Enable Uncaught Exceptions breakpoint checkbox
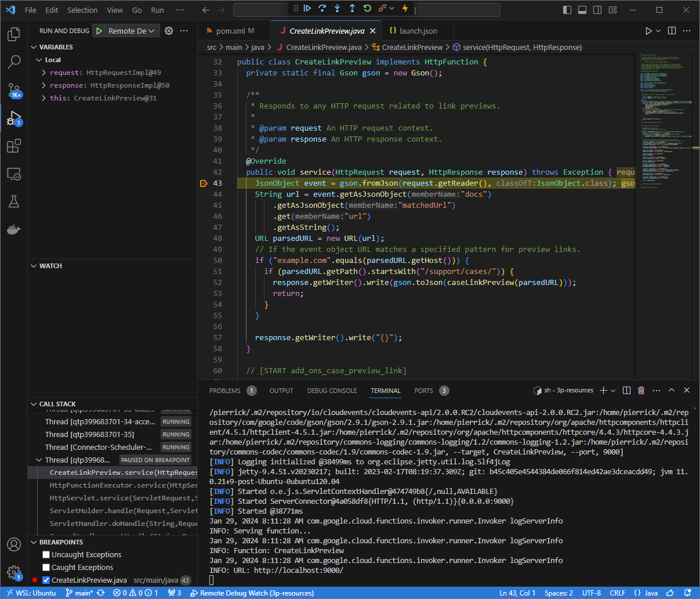700x599 pixels. pyautogui.click(x=46, y=555)
